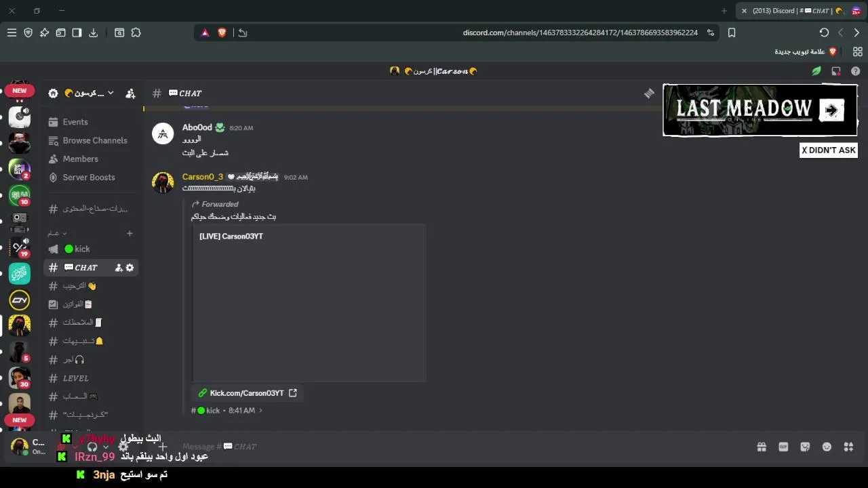Open the bookmarks grid icon
Viewport: 868px width, 488px height.
point(857,52)
